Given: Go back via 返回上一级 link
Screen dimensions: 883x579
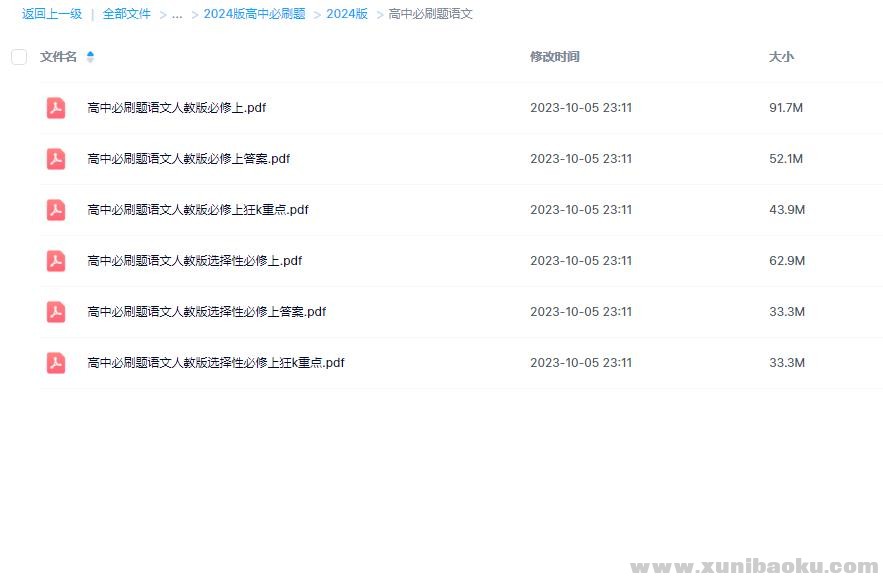Looking at the screenshot, I should pos(52,14).
